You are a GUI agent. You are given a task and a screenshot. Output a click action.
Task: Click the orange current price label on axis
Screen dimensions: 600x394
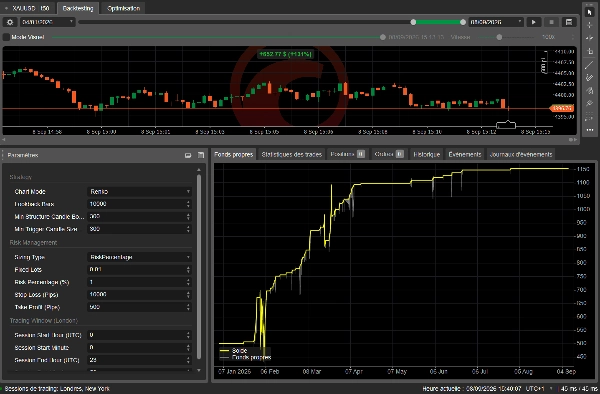(x=562, y=109)
